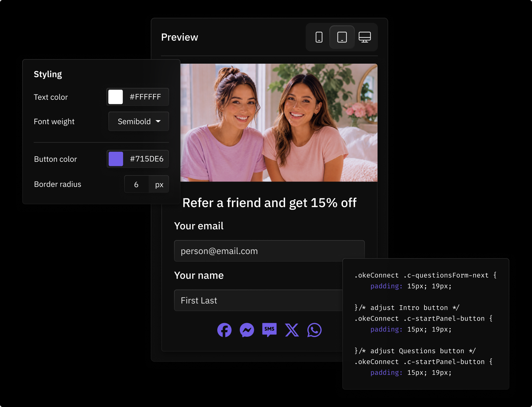This screenshot has height=407, width=532.
Task: Click the 'Border radius' label
Action: (58, 184)
